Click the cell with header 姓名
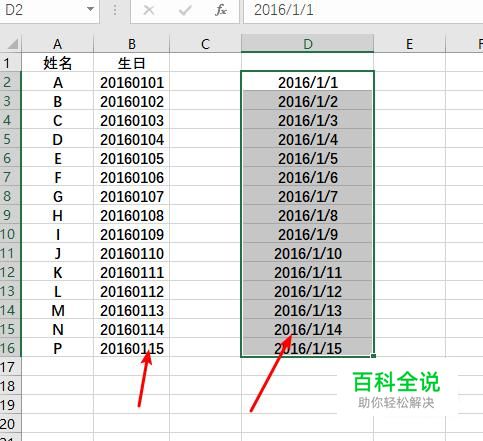Image resolution: width=483 pixels, height=441 pixels. pyautogui.click(x=58, y=63)
